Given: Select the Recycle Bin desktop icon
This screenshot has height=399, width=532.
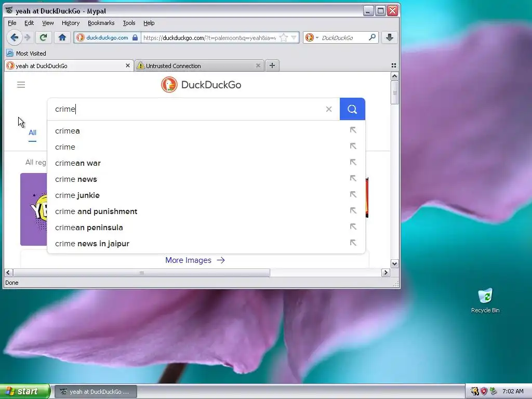Looking at the screenshot, I should [x=485, y=301].
